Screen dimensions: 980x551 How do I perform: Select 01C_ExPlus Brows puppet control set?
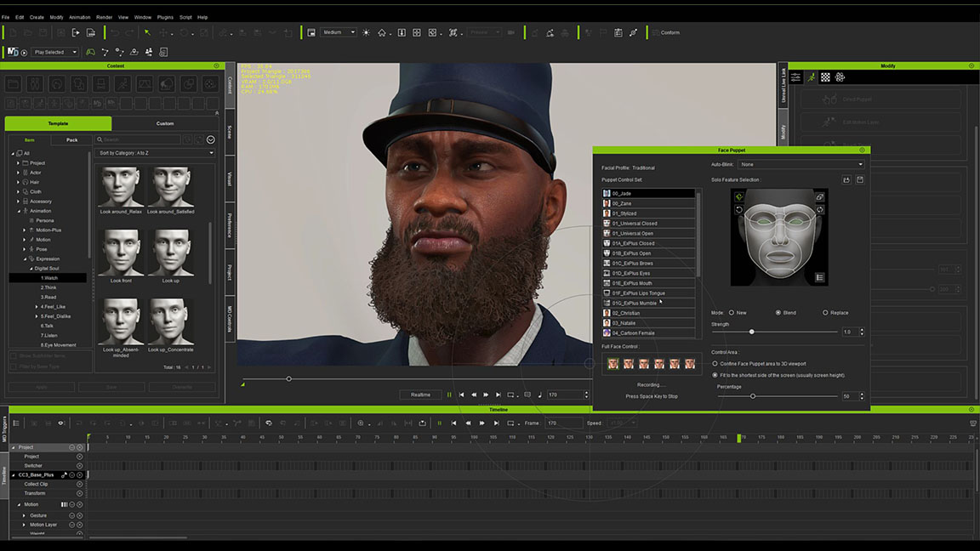coord(648,264)
